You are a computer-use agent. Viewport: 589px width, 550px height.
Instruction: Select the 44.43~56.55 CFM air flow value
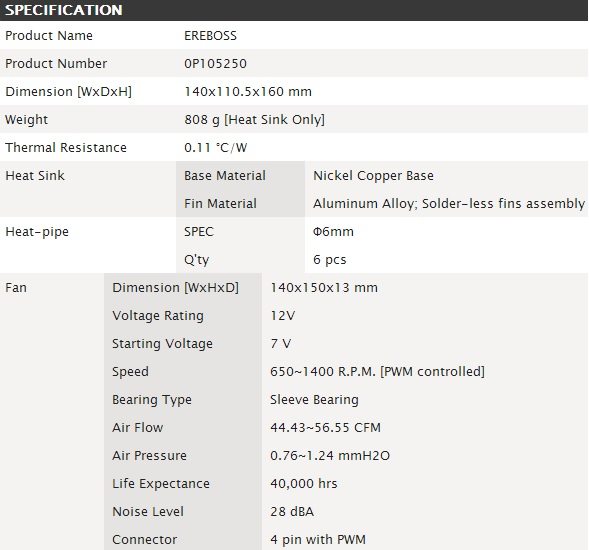[325, 428]
